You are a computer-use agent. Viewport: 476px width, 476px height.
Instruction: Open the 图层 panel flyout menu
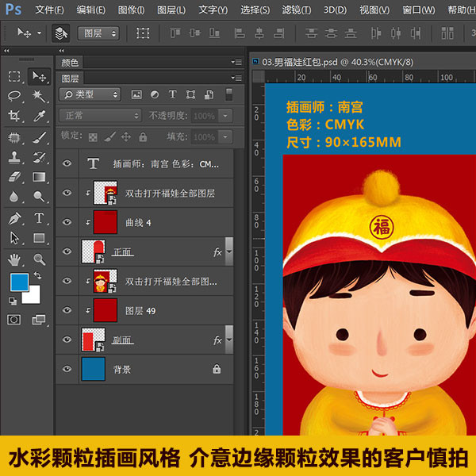point(236,79)
